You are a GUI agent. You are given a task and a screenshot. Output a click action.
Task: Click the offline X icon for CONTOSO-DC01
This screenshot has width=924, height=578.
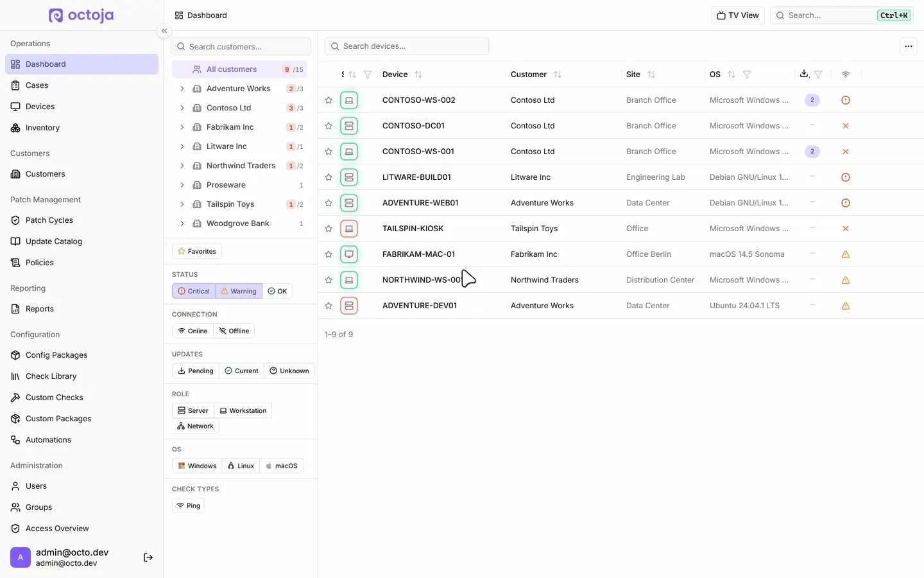(846, 126)
